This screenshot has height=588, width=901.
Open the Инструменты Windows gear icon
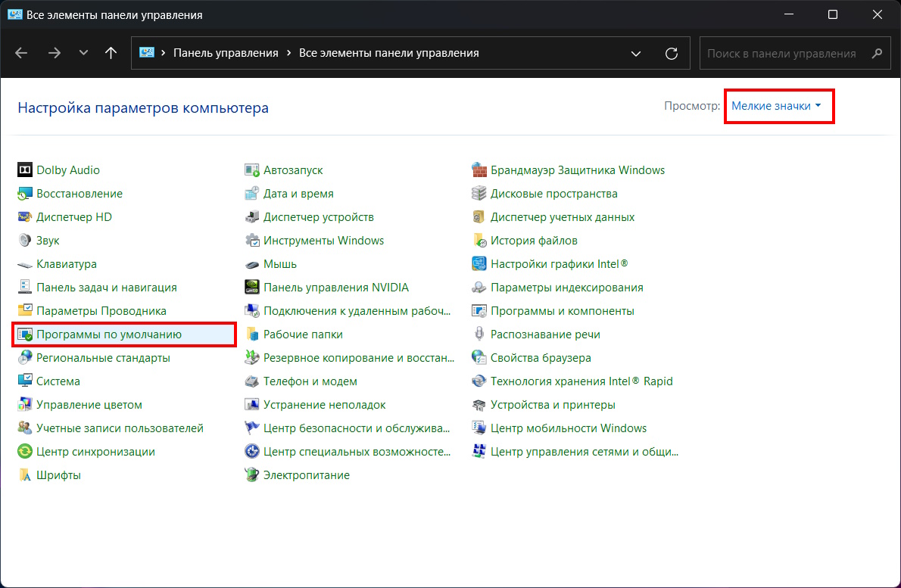click(251, 241)
